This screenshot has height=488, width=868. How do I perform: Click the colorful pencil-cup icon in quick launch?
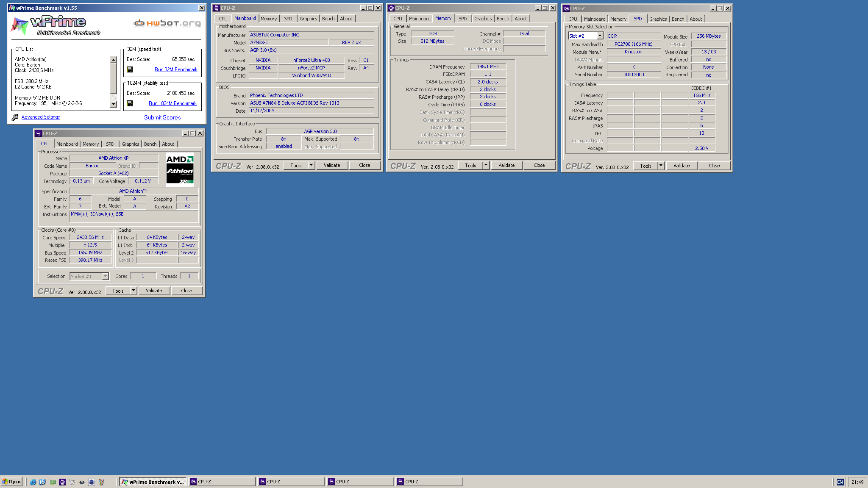[x=101, y=482]
